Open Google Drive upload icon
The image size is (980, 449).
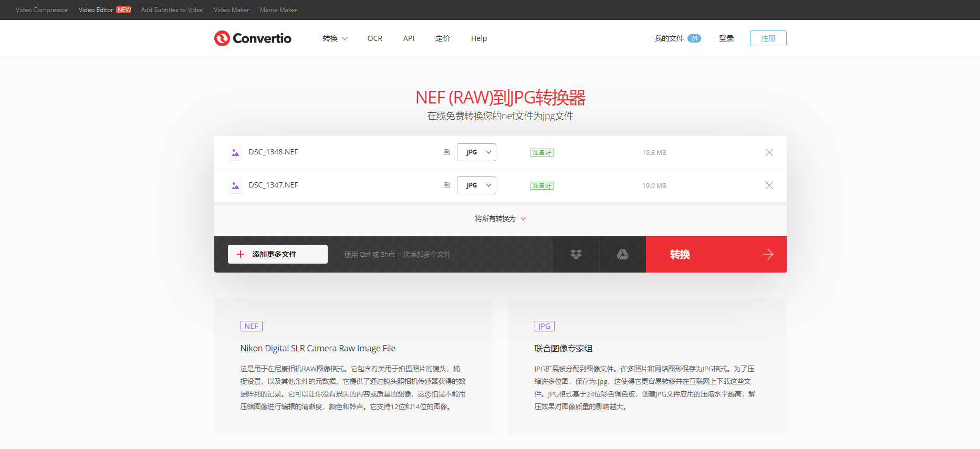tap(622, 254)
